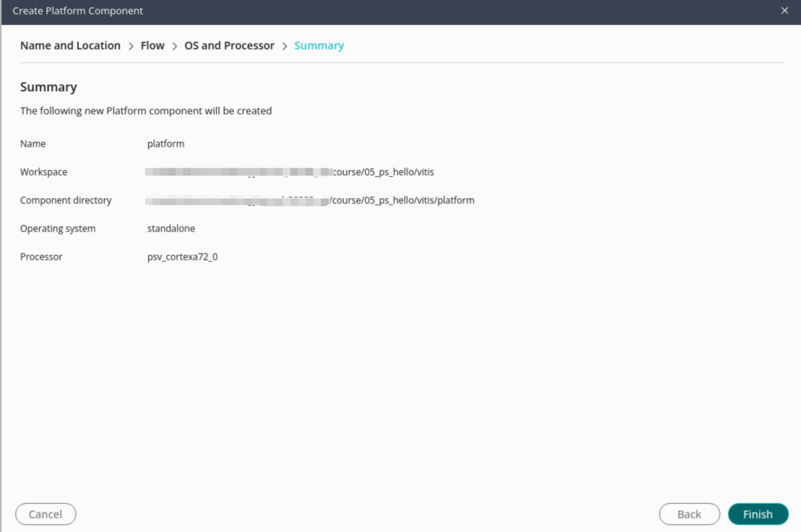Screen dimensions: 801x532
Task: Click the psv_cortexa72_0 processor value
Action: 182,257
